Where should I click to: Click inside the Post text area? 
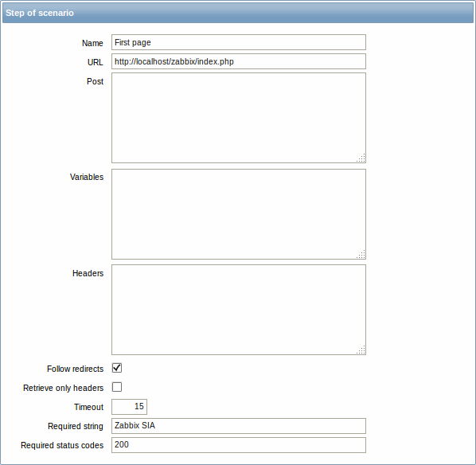coord(239,118)
